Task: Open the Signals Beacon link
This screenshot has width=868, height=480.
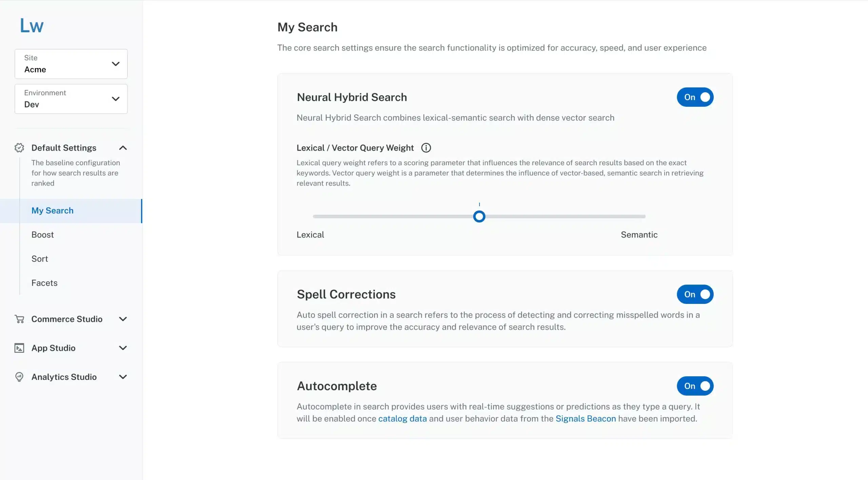Action: [585, 419]
